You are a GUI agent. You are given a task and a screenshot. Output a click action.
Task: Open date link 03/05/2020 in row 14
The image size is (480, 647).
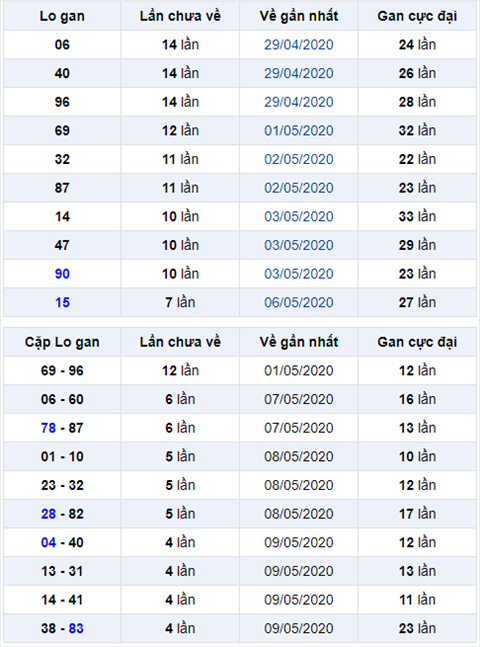click(299, 217)
